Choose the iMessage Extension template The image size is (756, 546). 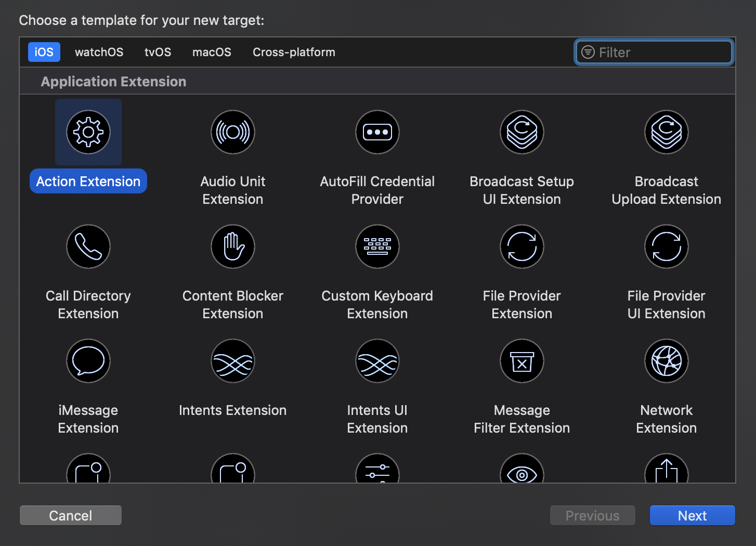tap(88, 361)
